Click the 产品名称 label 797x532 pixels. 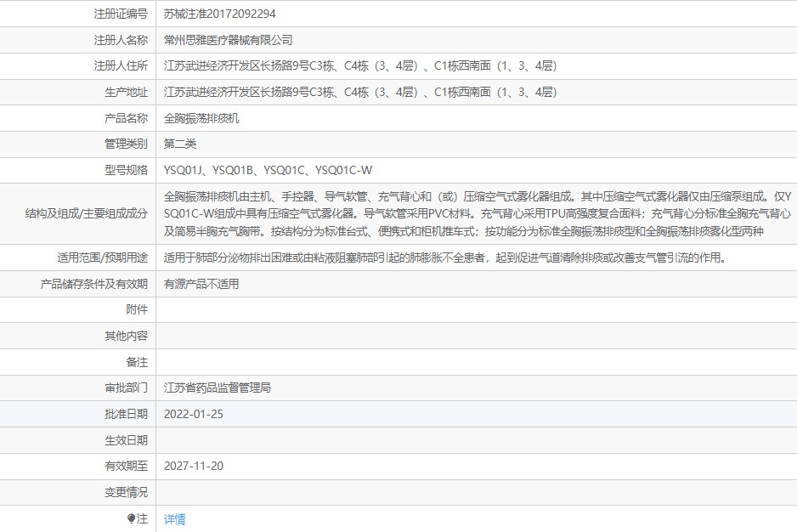(x=126, y=118)
